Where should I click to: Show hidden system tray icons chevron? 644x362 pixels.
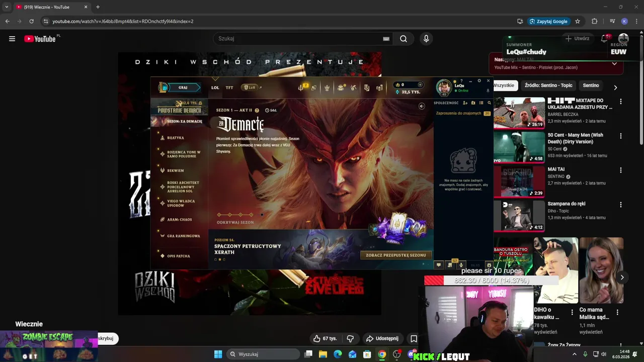tap(574, 354)
